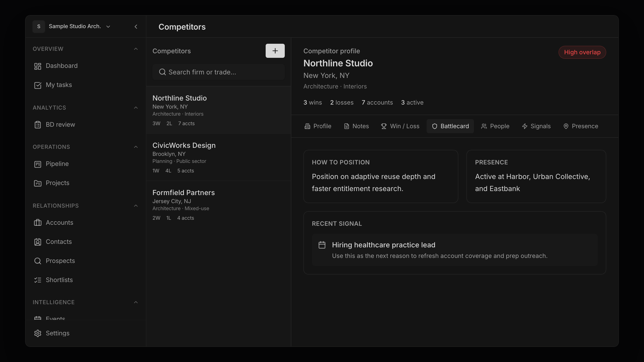Open the People tab
The image size is (644, 362).
click(495, 126)
